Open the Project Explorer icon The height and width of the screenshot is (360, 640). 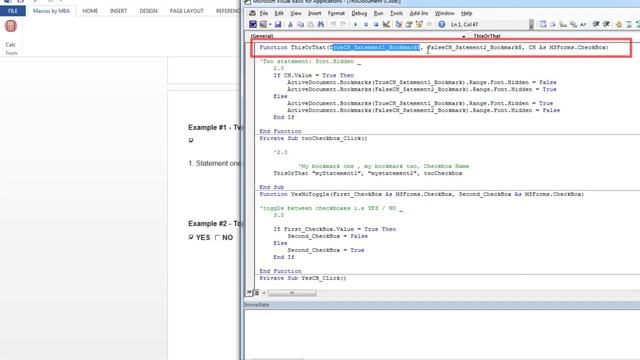pos(398,24)
